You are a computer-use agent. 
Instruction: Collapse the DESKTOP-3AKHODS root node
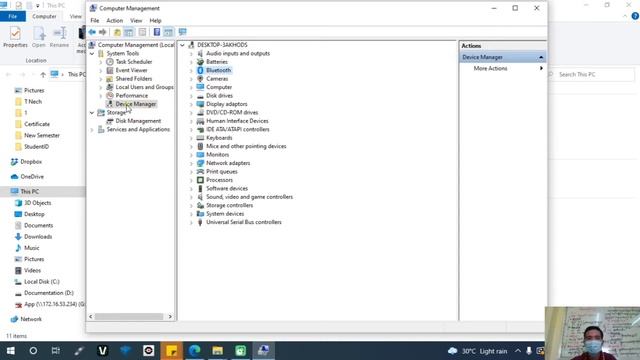click(182, 45)
